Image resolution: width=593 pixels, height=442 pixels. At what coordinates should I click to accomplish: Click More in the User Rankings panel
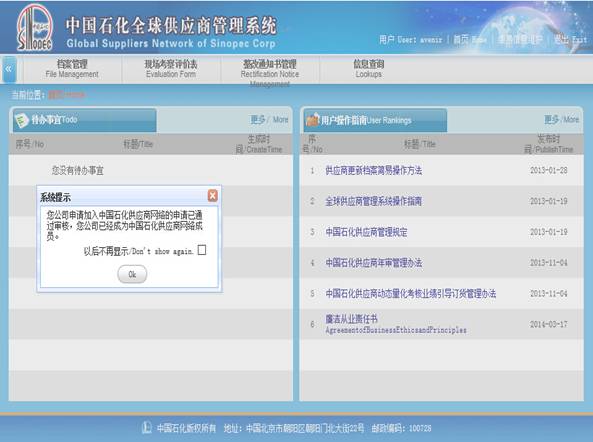(562, 119)
